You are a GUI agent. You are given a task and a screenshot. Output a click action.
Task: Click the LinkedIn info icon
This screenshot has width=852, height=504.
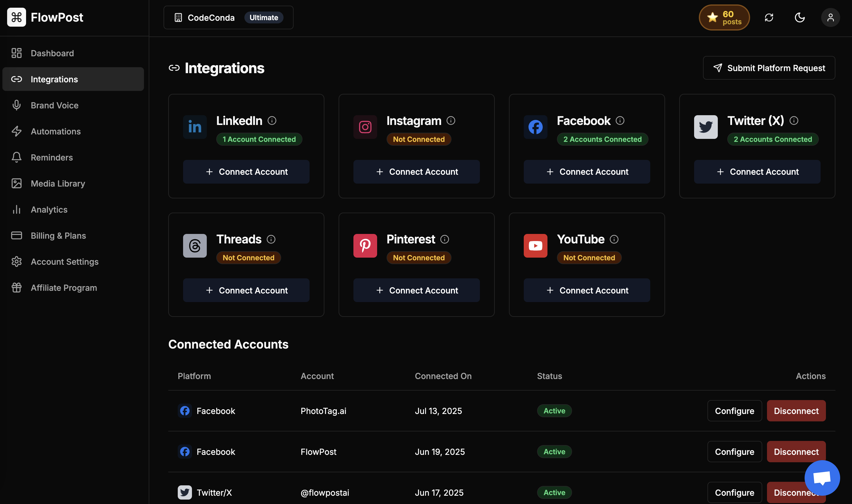coord(272,121)
